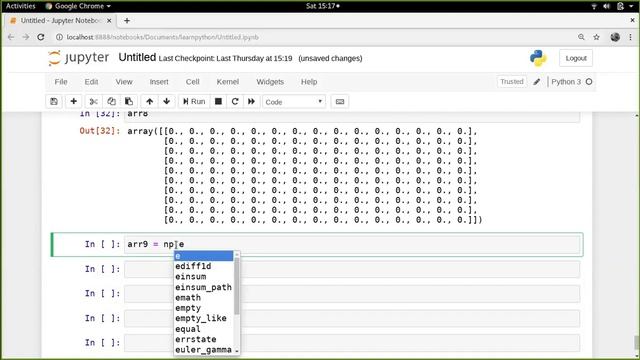Open the system menu dropdown arrow
The width and height of the screenshot is (640, 360).
[x=631, y=6]
